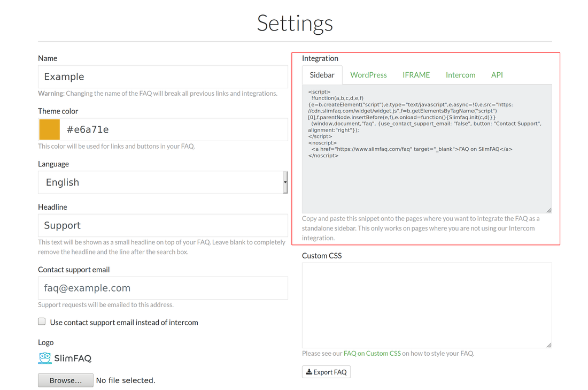Select the Intercom integration tab
Image resolution: width=588 pixels, height=390 pixels.
coord(460,75)
